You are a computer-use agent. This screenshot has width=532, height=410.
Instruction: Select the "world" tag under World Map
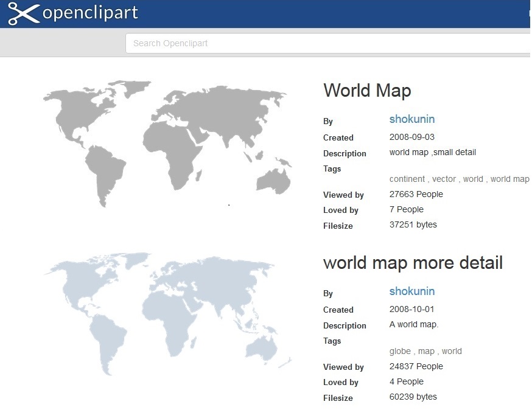473,179
